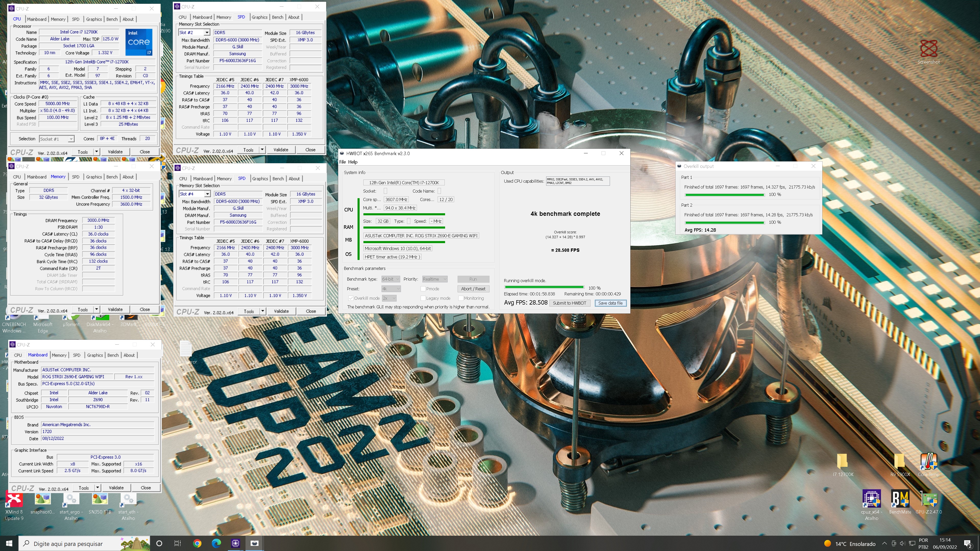This screenshot has width=980, height=551.
Task: Click Running overkill mode progress bar
Action: 544,287
